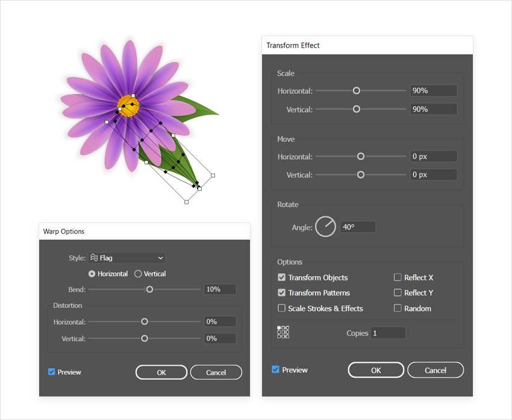Click the Bend slider handle
512x420 pixels.
click(x=149, y=289)
